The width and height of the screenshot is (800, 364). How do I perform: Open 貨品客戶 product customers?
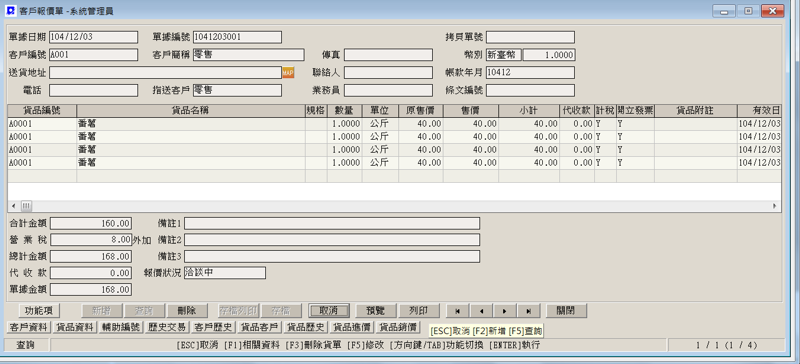coord(259,327)
